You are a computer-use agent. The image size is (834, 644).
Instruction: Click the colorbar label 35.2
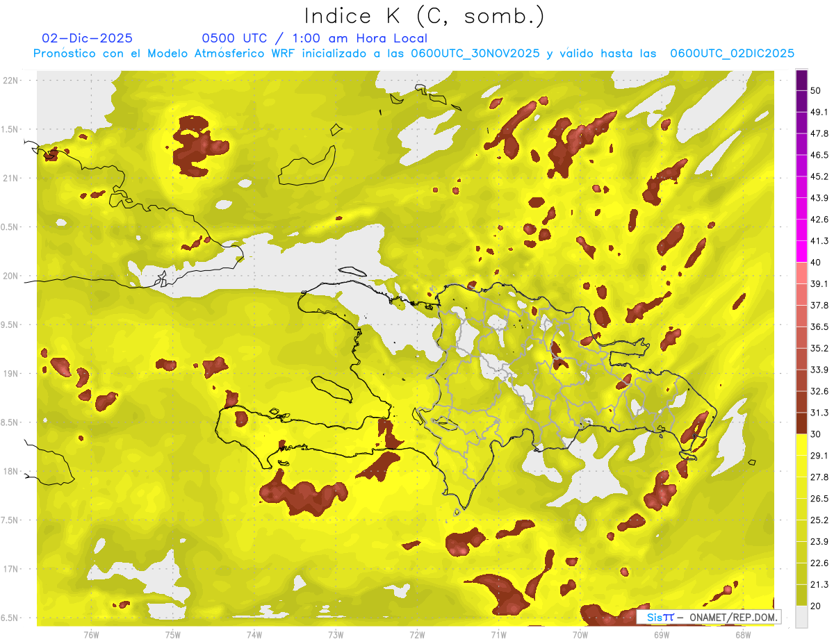point(819,348)
